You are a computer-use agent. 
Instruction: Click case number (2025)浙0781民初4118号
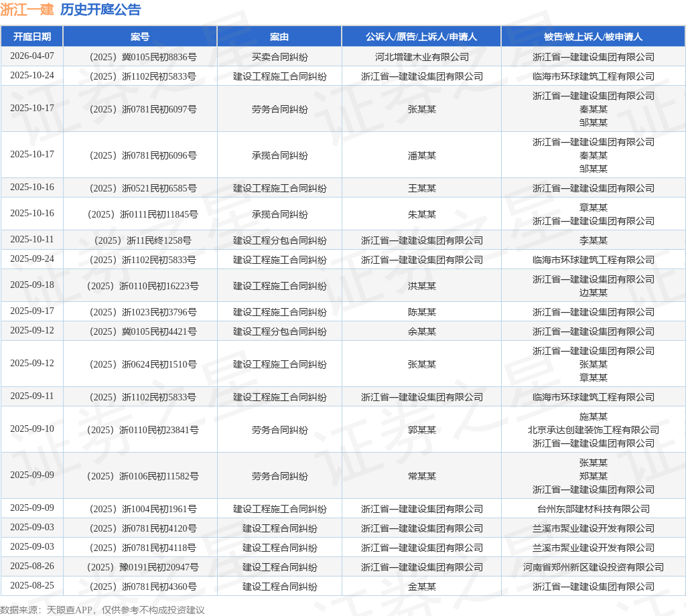click(x=143, y=548)
